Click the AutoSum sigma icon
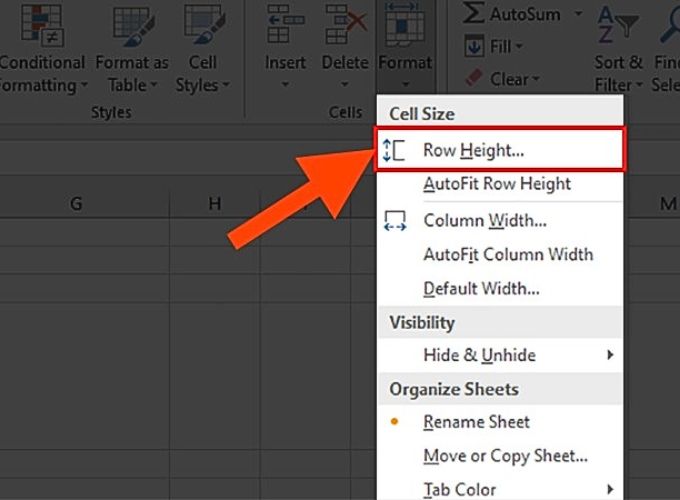This screenshot has width=680, height=500. point(473,13)
